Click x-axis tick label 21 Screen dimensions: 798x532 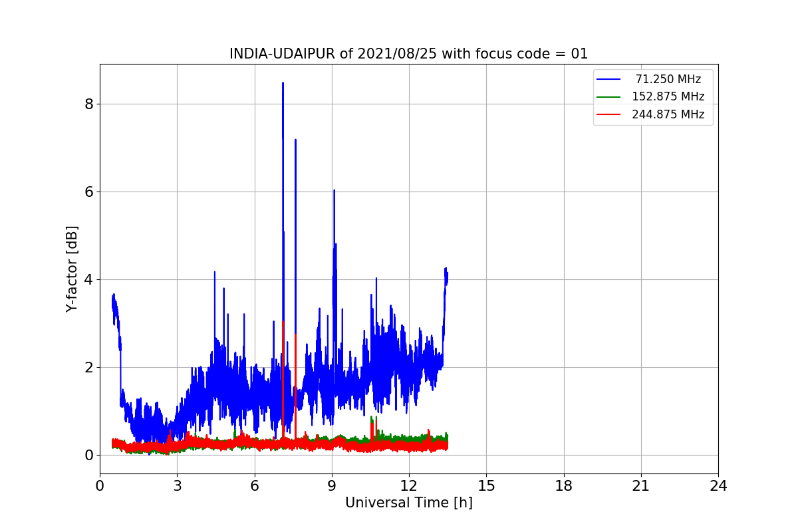click(x=641, y=486)
